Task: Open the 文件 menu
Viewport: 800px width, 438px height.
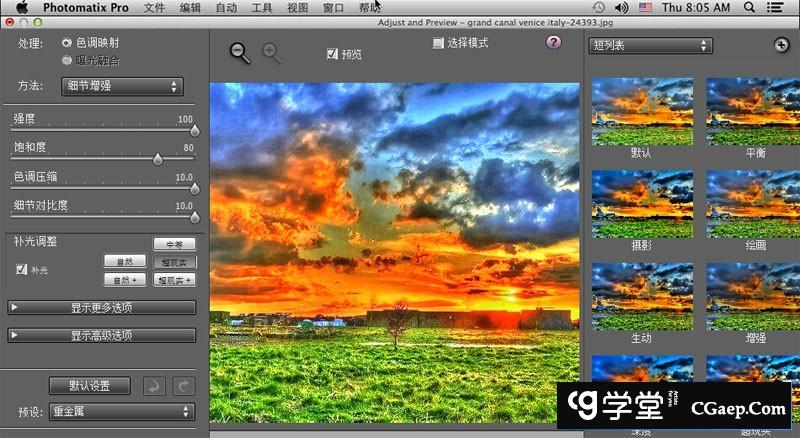Action: point(154,7)
